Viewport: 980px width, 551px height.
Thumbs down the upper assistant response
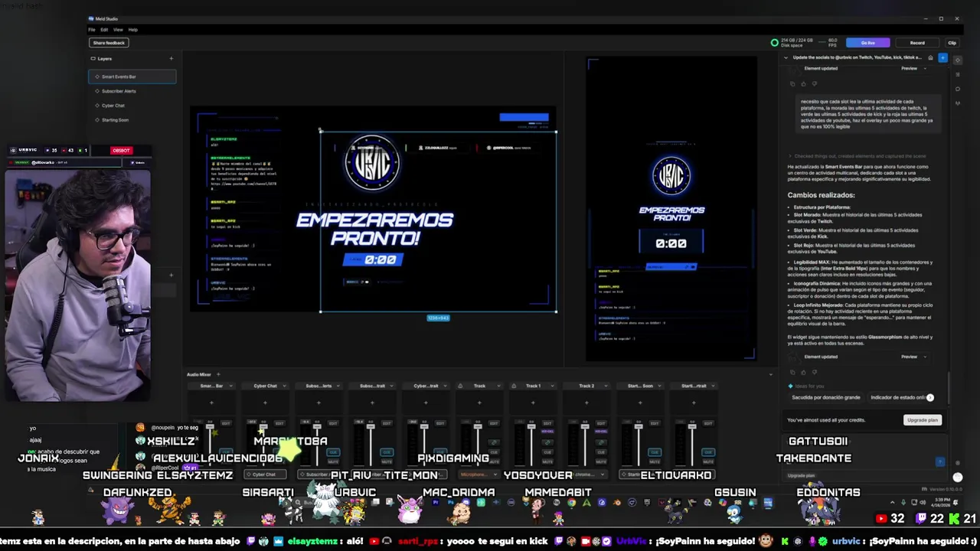coord(815,83)
